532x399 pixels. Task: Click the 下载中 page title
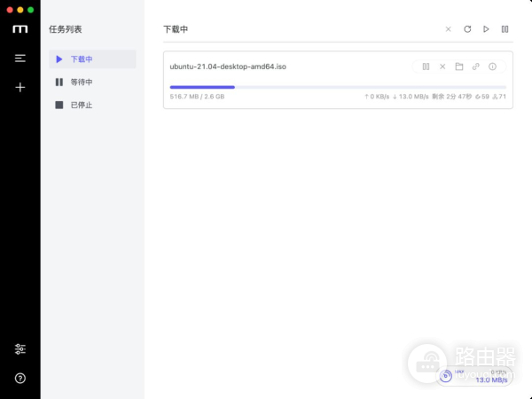176,29
